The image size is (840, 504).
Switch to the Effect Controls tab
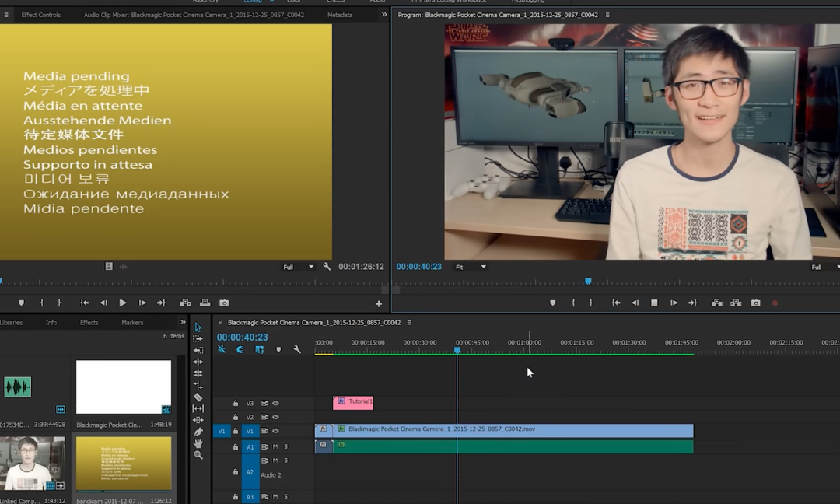coord(40,15)
